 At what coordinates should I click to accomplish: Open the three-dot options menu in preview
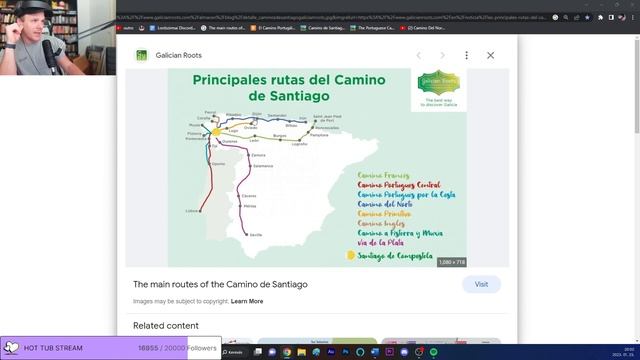click(x=466, y=56)
